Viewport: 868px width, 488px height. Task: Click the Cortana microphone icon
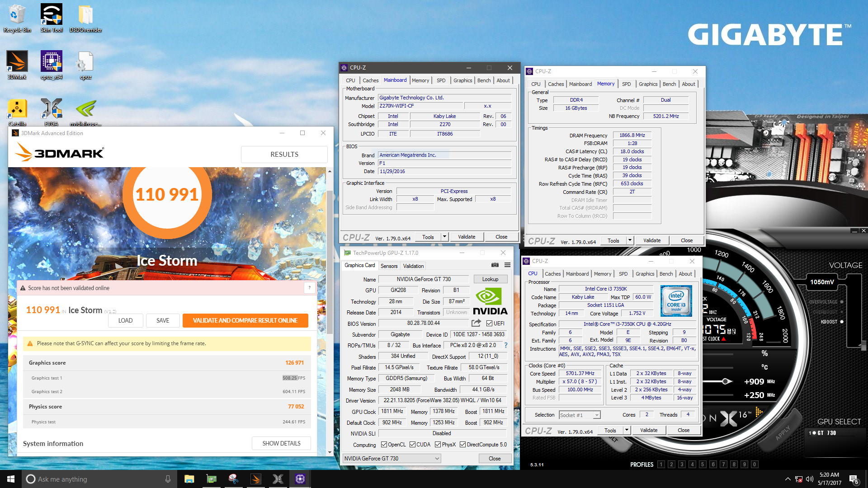point(168,479)
